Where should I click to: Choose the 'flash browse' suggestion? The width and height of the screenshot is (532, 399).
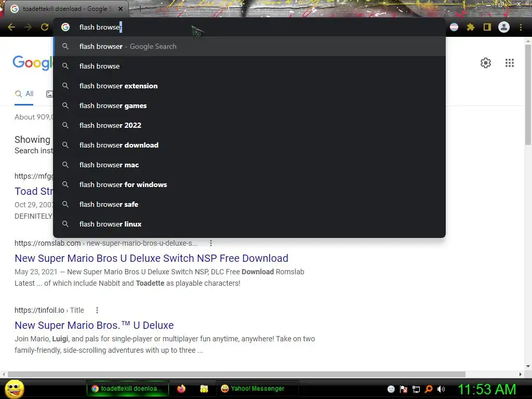(249, 66)
